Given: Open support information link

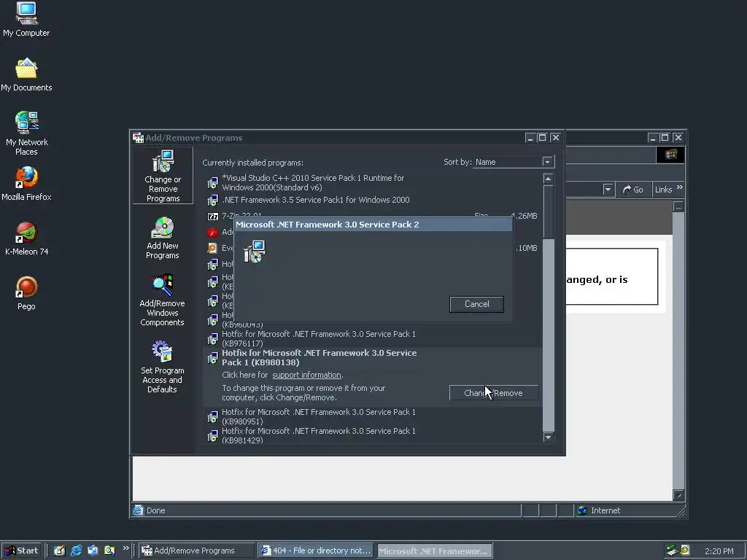Looking at the screenshot, I should pos(307,376).
